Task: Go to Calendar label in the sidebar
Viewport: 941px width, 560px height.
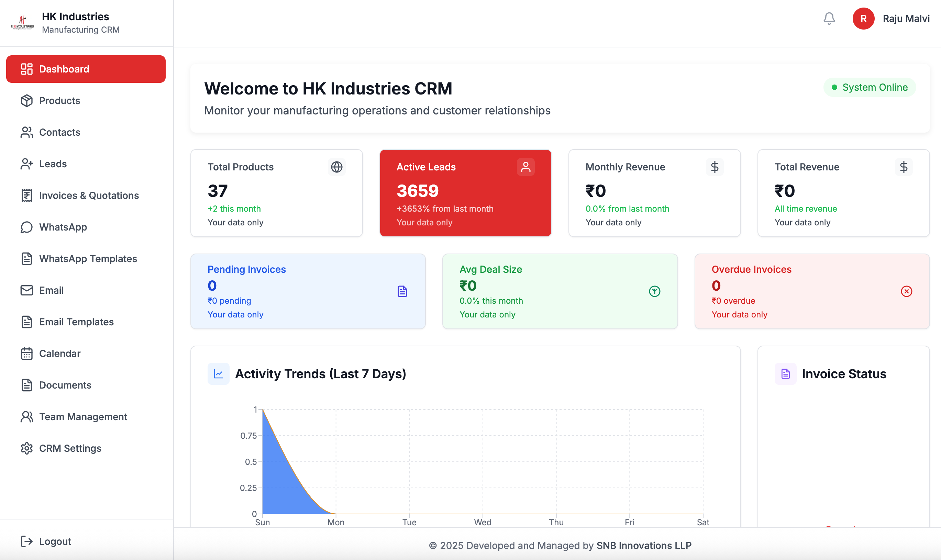Action: coord(60,354)
